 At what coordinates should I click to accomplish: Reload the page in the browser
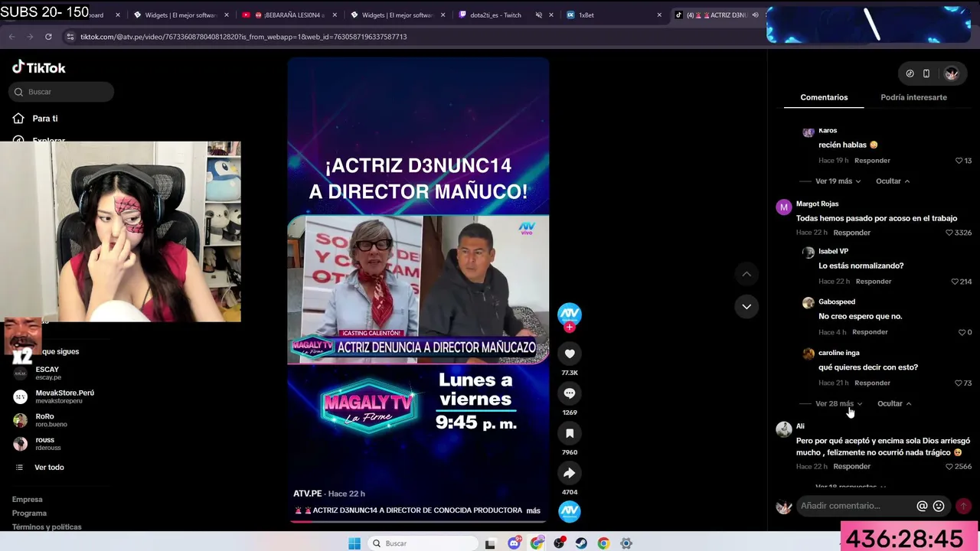tap(48, 37)
